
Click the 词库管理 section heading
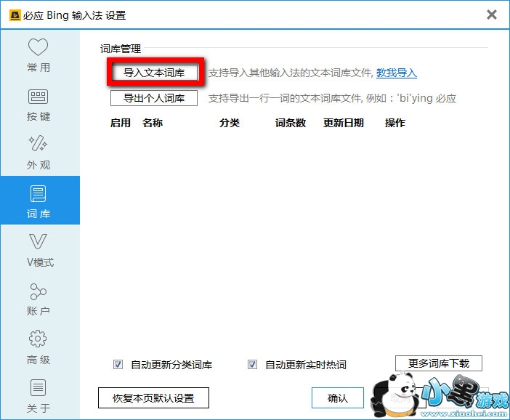coord(121,49)
